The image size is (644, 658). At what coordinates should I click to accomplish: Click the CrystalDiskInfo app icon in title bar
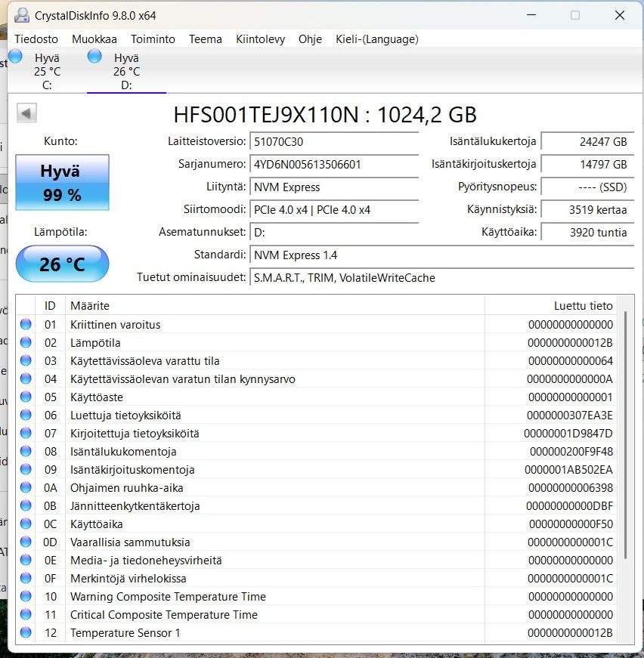click(x=22, y=16)
